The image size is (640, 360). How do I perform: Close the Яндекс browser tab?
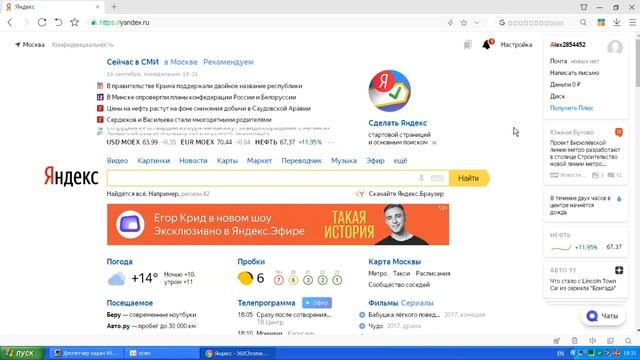98,7
